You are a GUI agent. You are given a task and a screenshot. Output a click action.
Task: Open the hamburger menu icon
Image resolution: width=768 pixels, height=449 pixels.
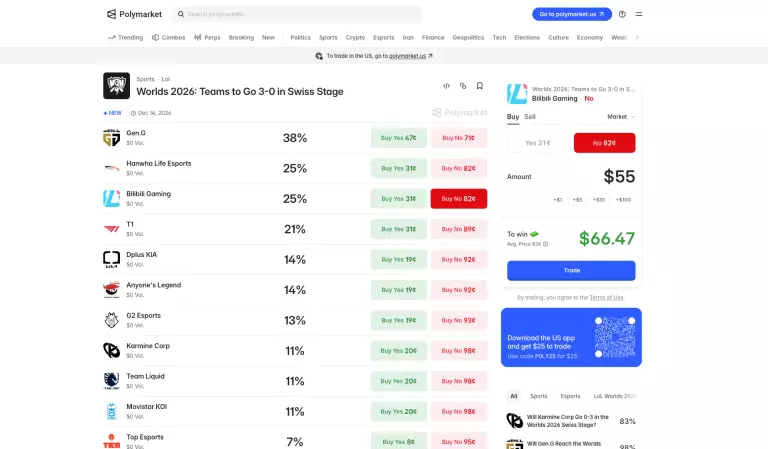pyautogui.click(x=639, y=14)
